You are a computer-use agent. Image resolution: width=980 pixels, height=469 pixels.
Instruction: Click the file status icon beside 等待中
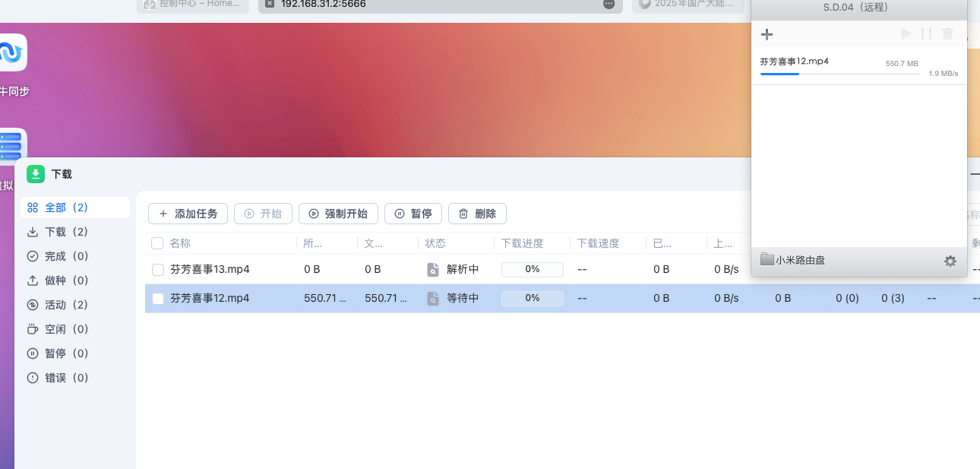click(432, 298)
